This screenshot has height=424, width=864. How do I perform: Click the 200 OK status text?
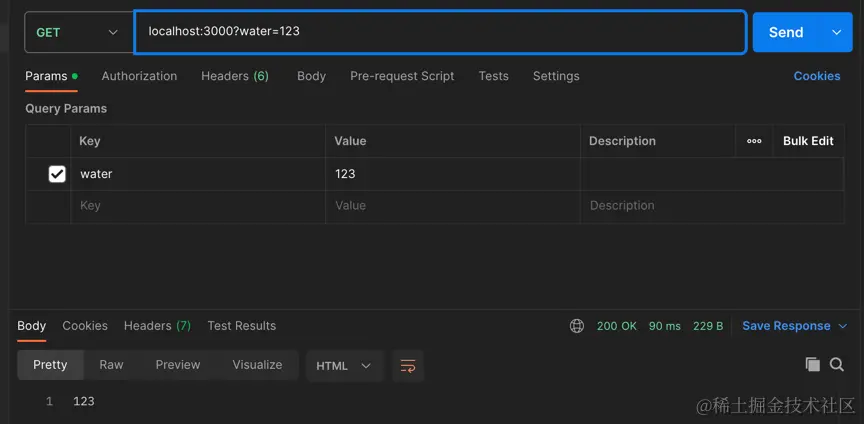(x=617, y=326)
